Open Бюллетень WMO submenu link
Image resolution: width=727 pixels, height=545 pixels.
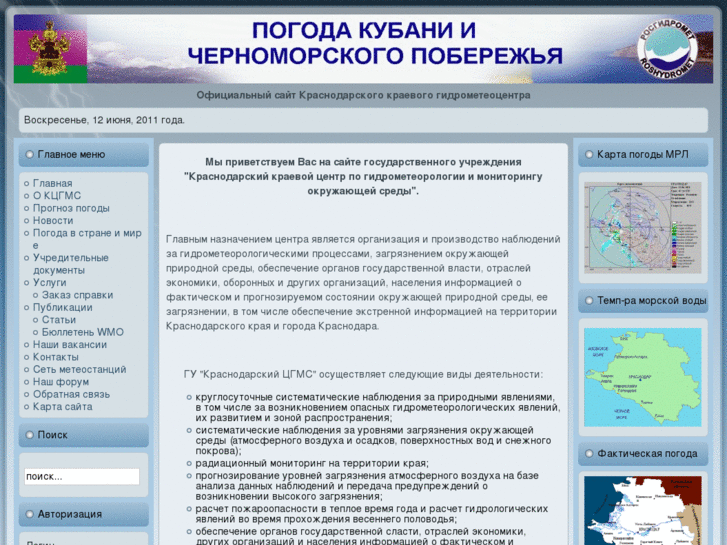click(83, 332)
